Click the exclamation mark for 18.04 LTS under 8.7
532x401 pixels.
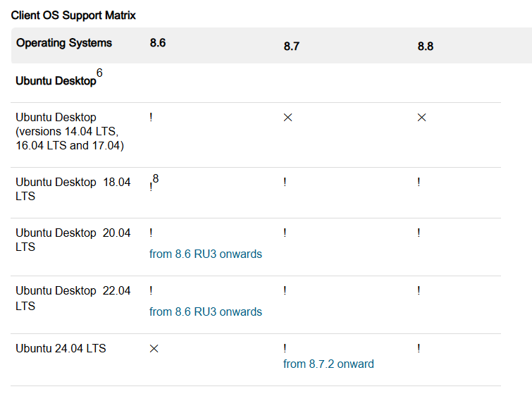click(x=285, y=182)
